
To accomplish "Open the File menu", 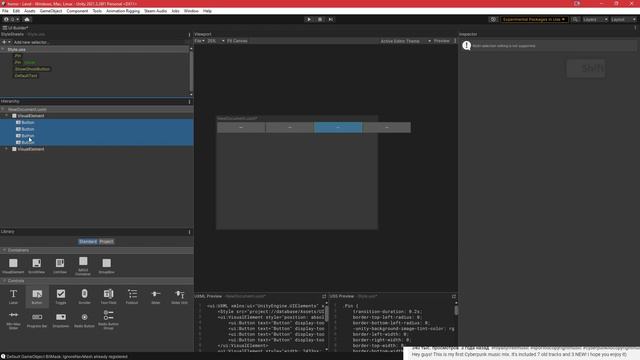I will [5, 11].
